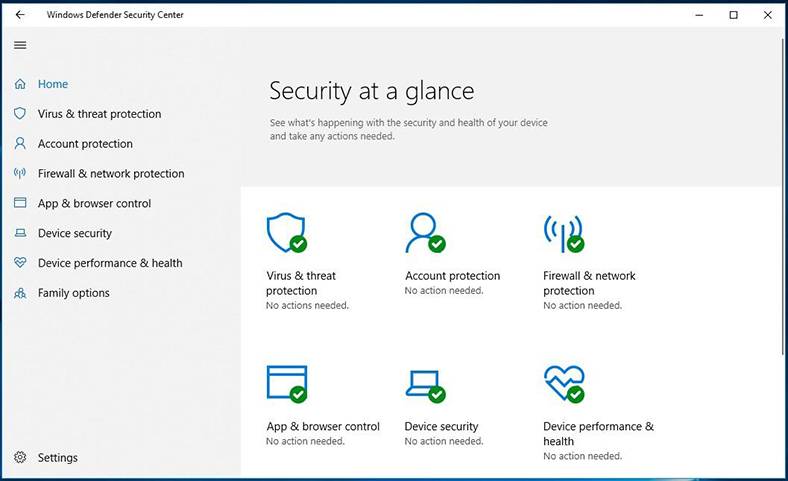Click the vertical scrollbar on right edge
Image resolution: width=788 pixels, height=481 pixels.
tap(782, 196)
